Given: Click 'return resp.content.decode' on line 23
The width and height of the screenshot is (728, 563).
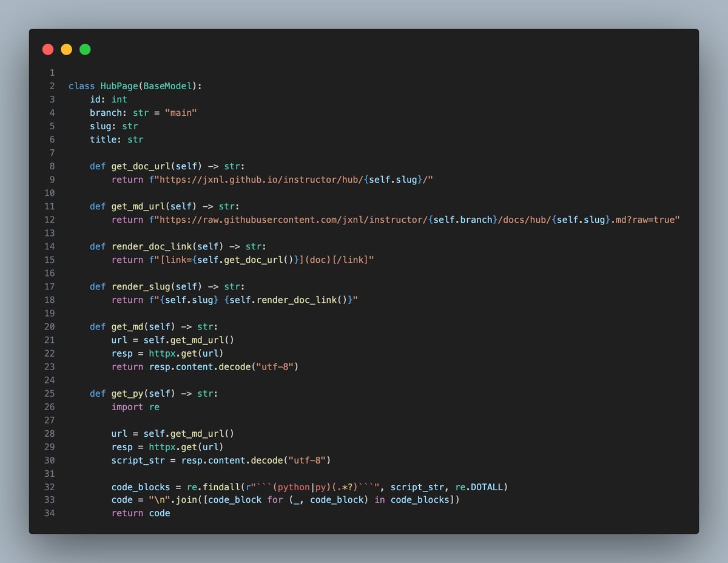Looking at the screenshot, I should click(205, 366).
